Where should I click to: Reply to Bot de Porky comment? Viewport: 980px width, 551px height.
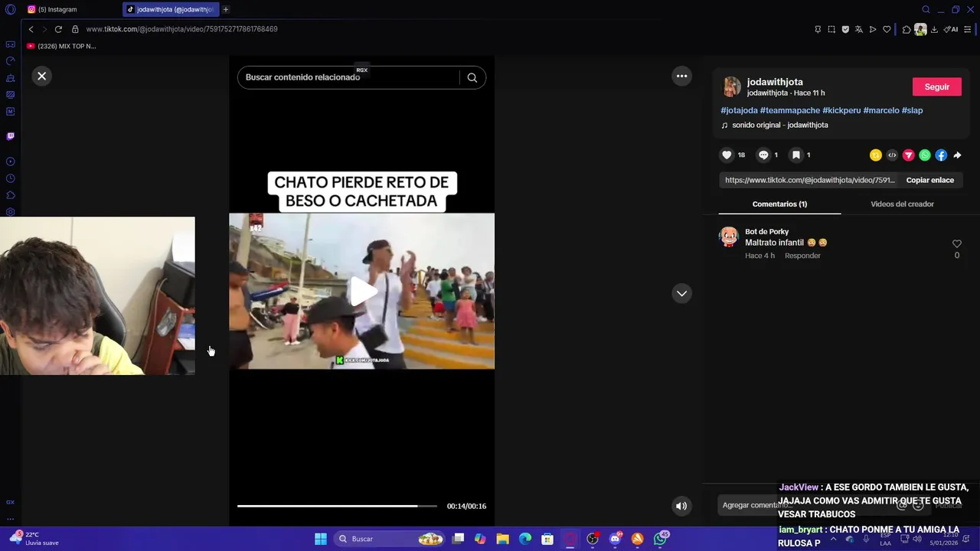[802, 256]
